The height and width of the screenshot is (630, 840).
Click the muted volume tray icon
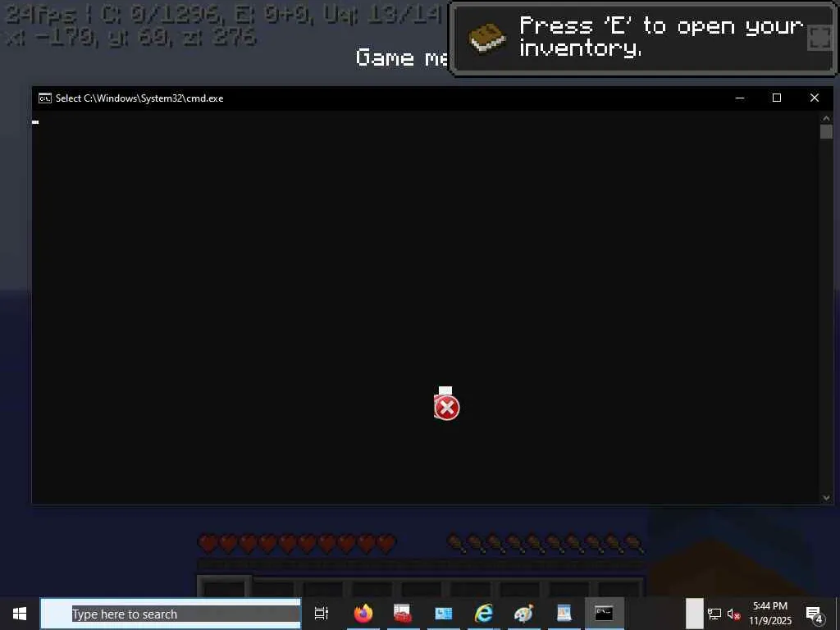point(733,614)
